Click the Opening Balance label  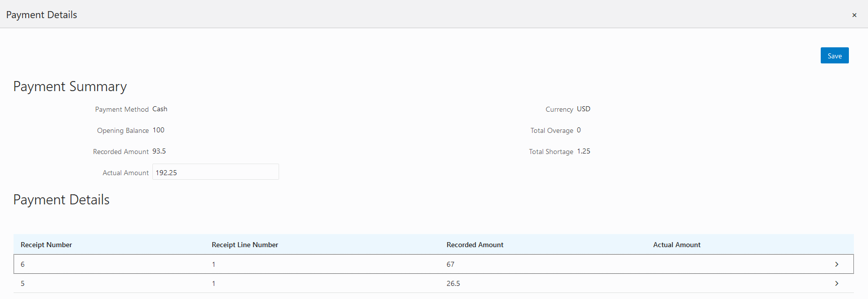[123, 130]
